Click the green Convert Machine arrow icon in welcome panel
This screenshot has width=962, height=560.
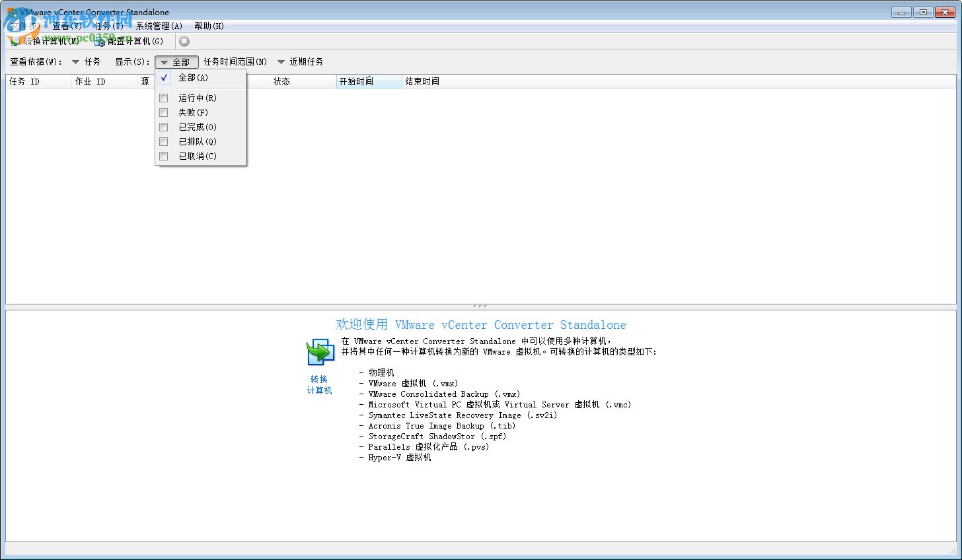(x=320, y=352)
